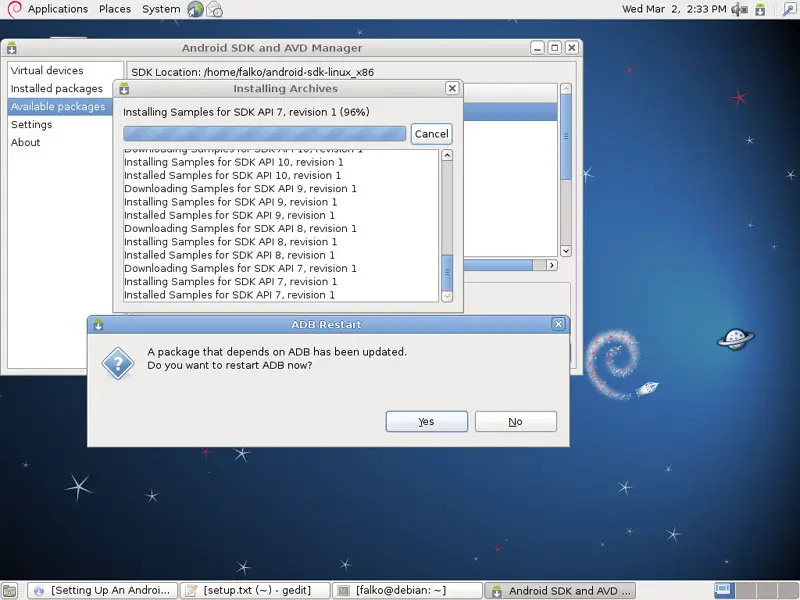Click horizontal scrollbar right arrow in package list

coord(552,265)
